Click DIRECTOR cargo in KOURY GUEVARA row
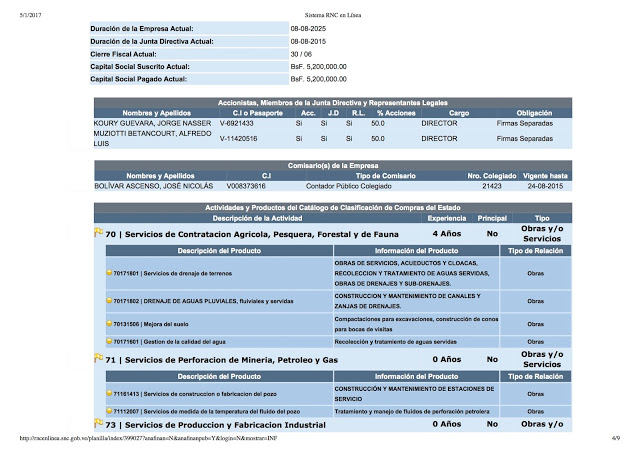 [439, 123]
